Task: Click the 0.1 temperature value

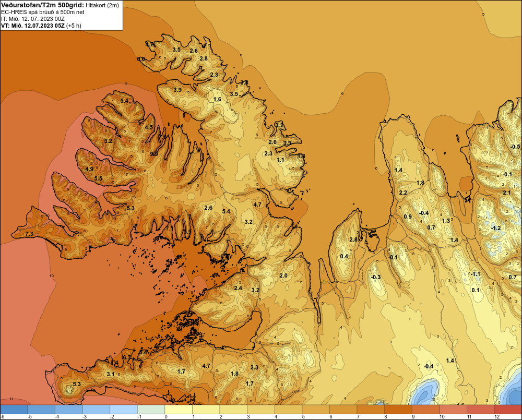Action: [476, 290]
